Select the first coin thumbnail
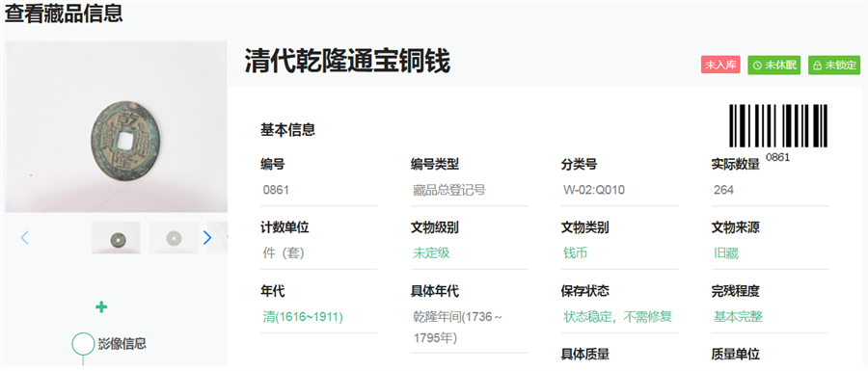868x371 pixels. pos(117,238)
